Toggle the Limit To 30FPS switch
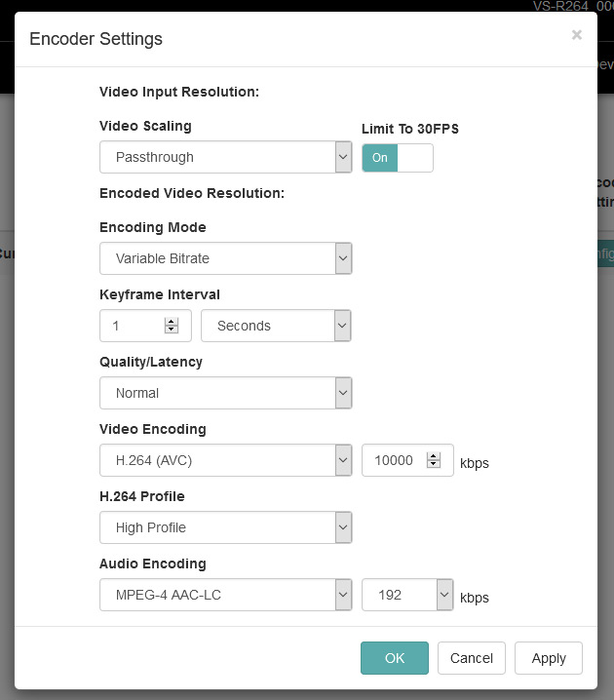 (397, 158)
